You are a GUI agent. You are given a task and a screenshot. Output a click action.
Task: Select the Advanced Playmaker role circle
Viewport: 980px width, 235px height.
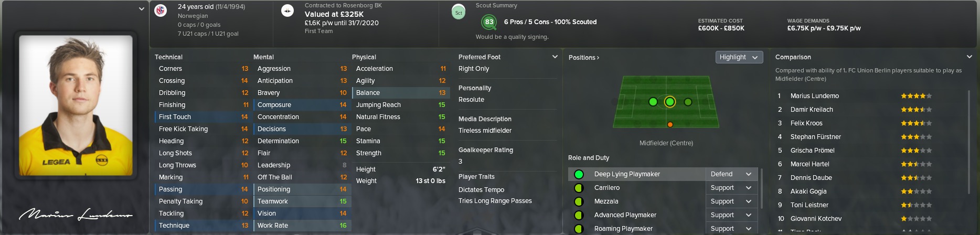(579, 215)
